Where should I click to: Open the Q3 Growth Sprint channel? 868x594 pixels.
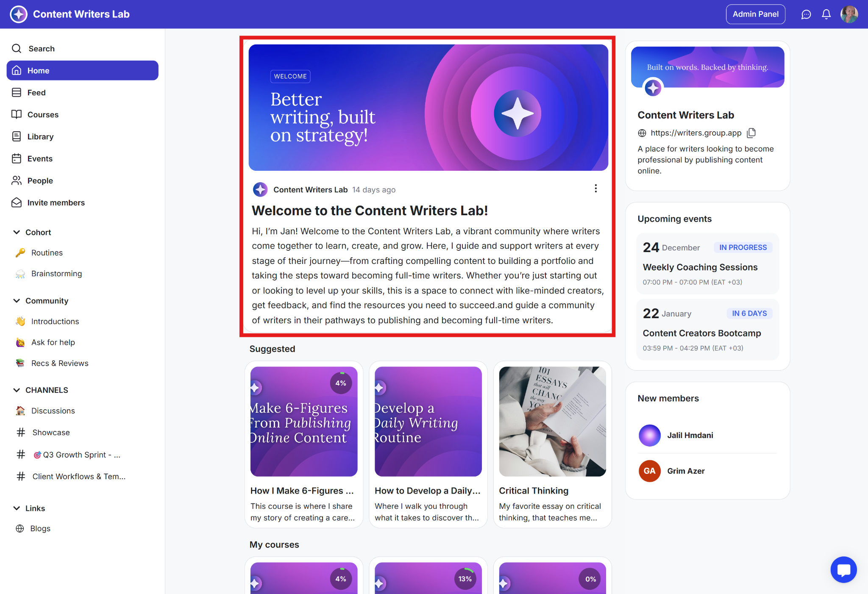coord(76,455)
